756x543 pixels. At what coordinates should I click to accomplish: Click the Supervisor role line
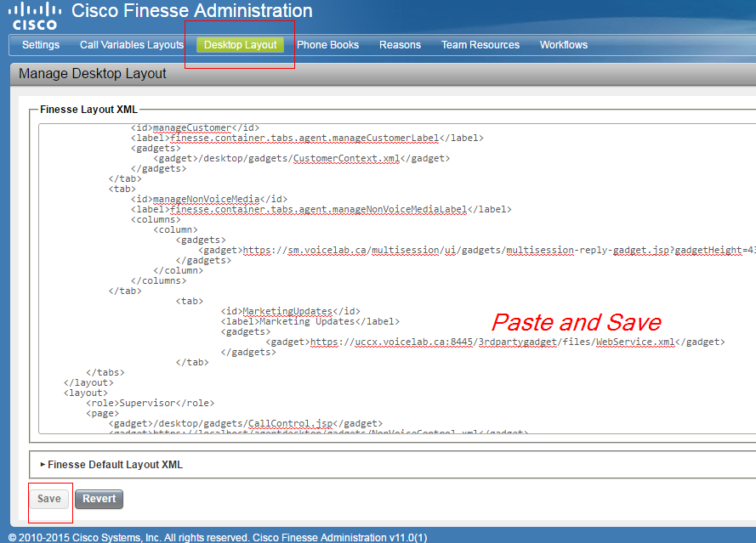[150, 404]
